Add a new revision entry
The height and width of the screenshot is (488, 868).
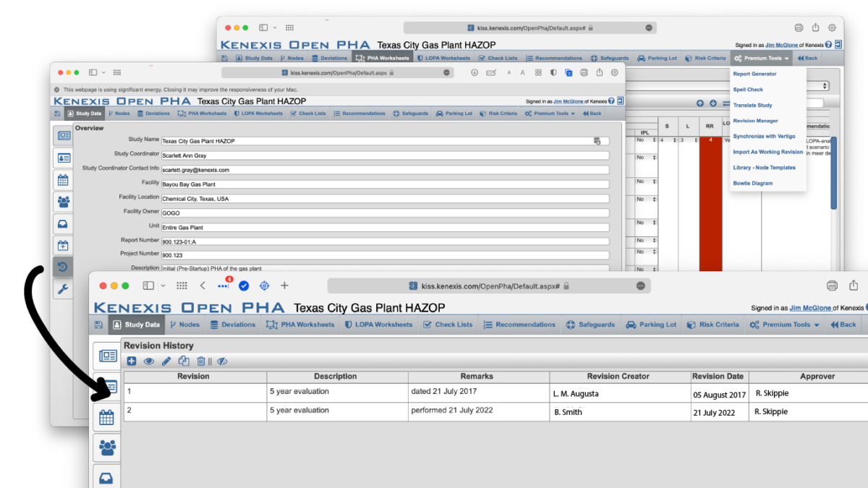pyautogui.click(x=132, y=361)
